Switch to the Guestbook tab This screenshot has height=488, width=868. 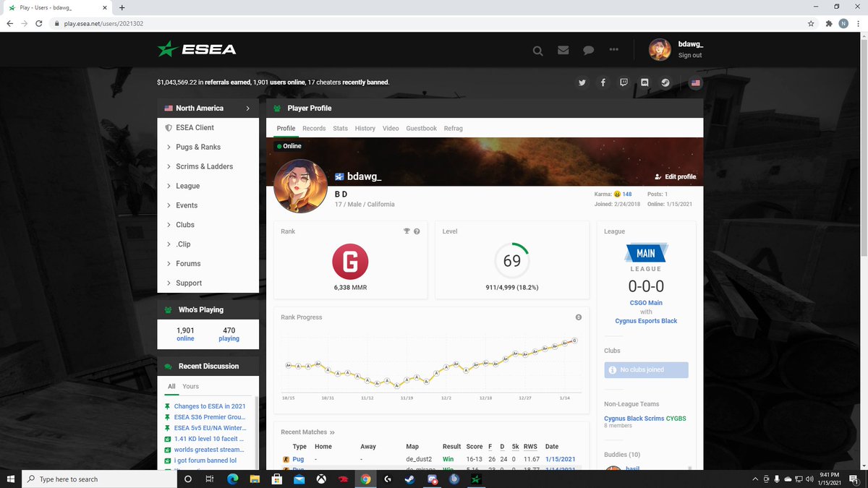421,128
